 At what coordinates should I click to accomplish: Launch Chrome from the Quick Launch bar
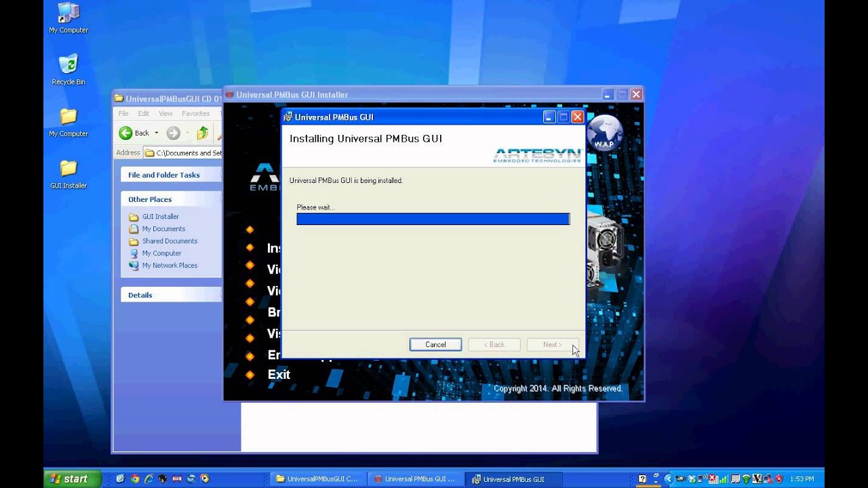[x=135, y=479]
